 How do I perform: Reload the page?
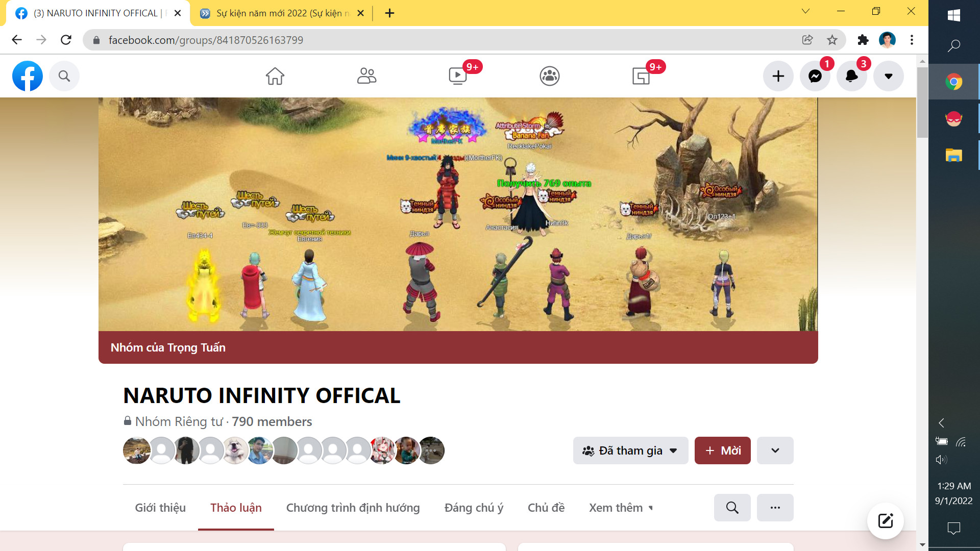pos(66,40)
